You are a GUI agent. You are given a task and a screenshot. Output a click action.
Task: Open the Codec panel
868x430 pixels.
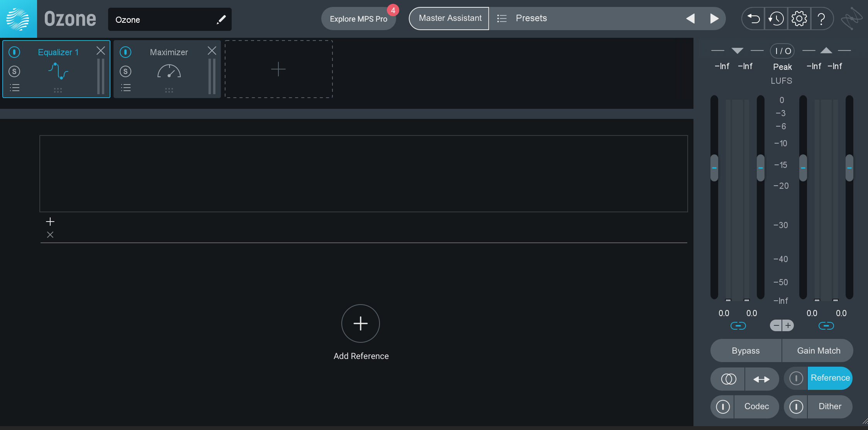pyautogui.click(x=757, y=406)
